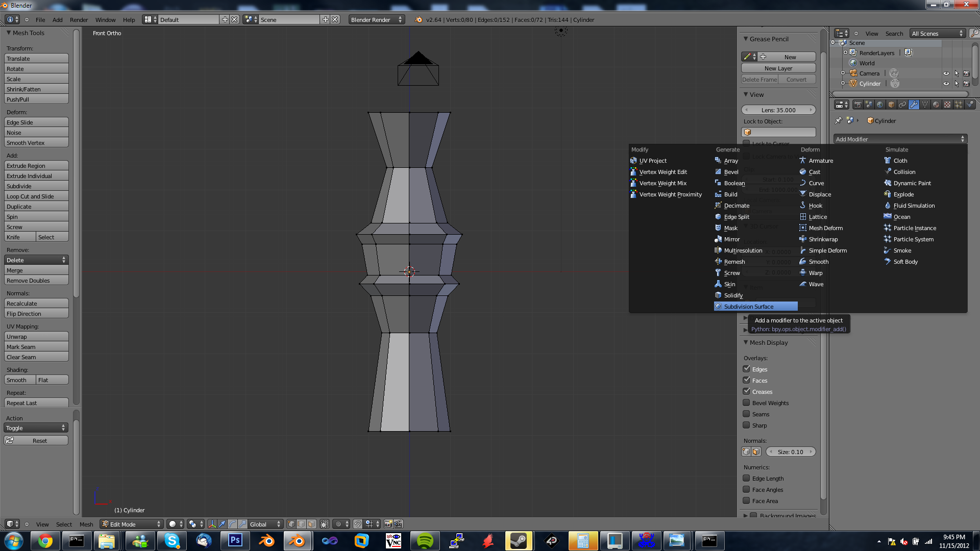Open the Object properties tab
The height and width of the screenshot is (551, 980).
tap(891, 105)
